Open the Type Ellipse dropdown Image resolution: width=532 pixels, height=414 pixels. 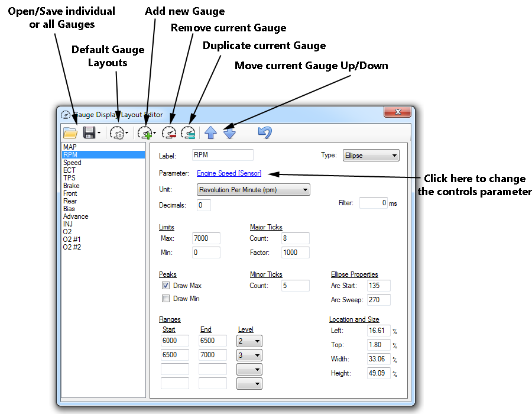click(x=371, y=156)
